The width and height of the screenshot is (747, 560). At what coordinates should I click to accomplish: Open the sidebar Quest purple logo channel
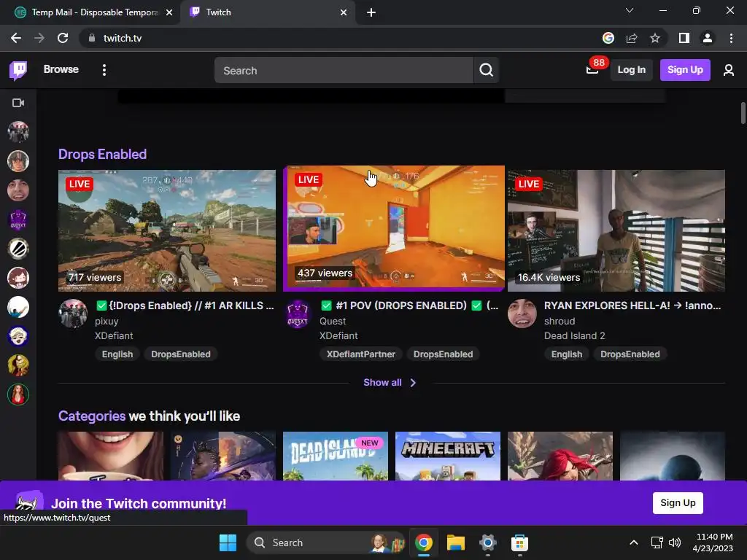point(18,219)
